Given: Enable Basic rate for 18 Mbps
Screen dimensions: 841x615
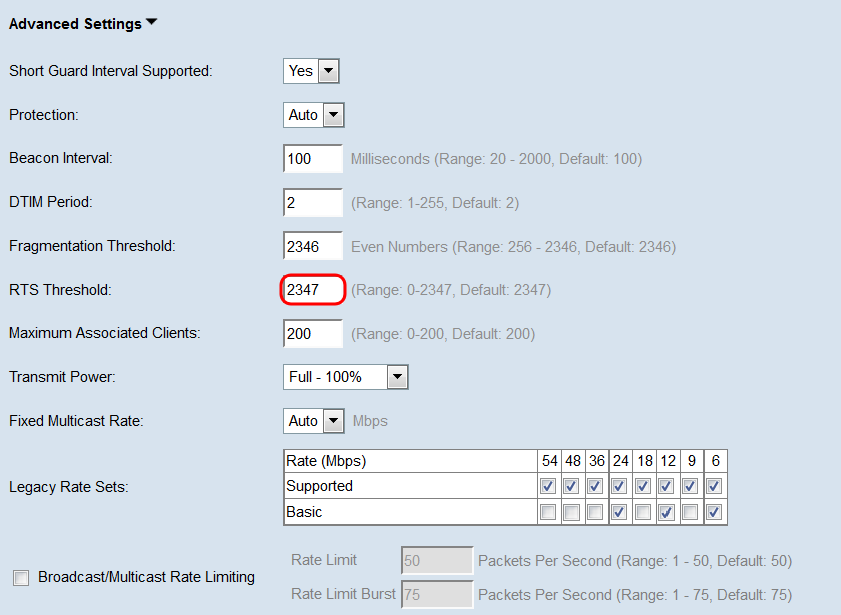Looking at the screenshot, I should 644,513.
